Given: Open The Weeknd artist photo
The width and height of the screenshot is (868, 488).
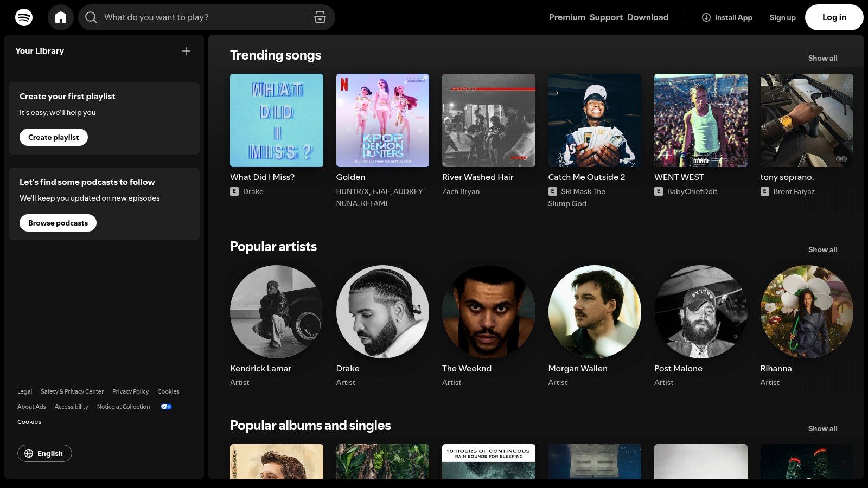Looking at the screenshot, I should coord(489,312).
